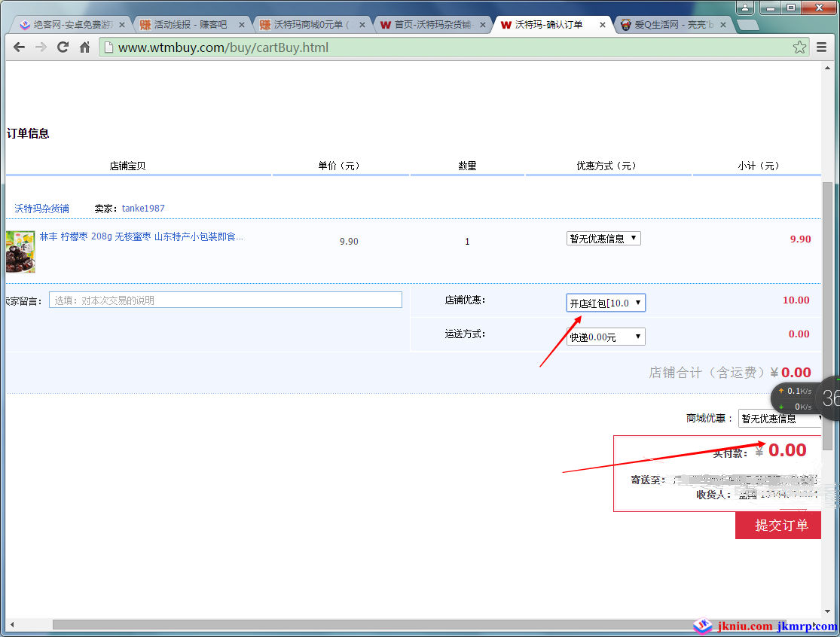The image size is (840, 637).
Task: Open the 沃特玛杂货铺 store link
Action: 42,209
